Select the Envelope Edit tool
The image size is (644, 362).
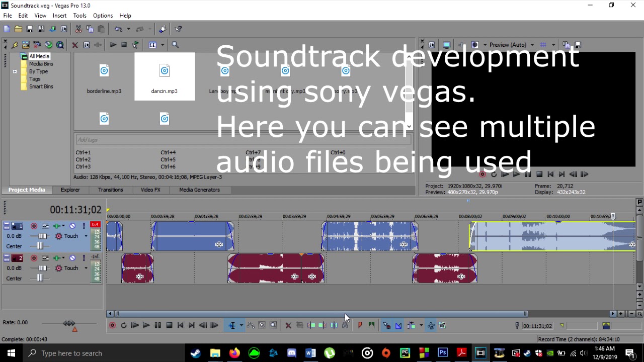tap(251, 325)
